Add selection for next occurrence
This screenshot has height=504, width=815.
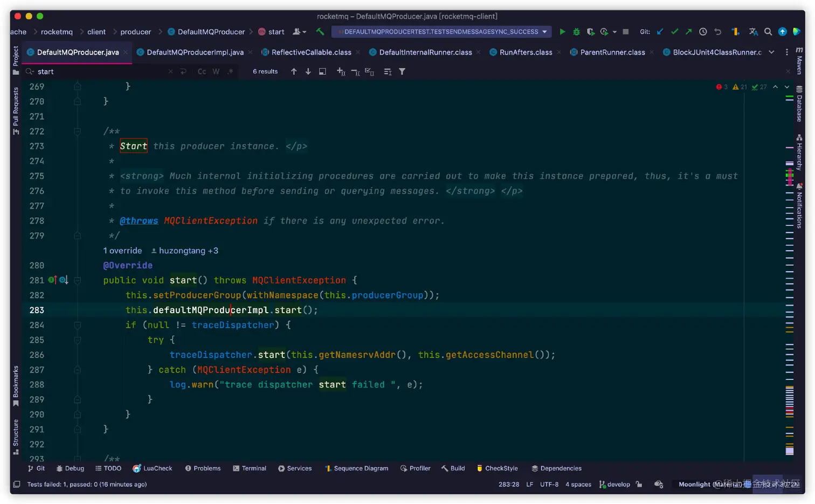pos(341,71)
